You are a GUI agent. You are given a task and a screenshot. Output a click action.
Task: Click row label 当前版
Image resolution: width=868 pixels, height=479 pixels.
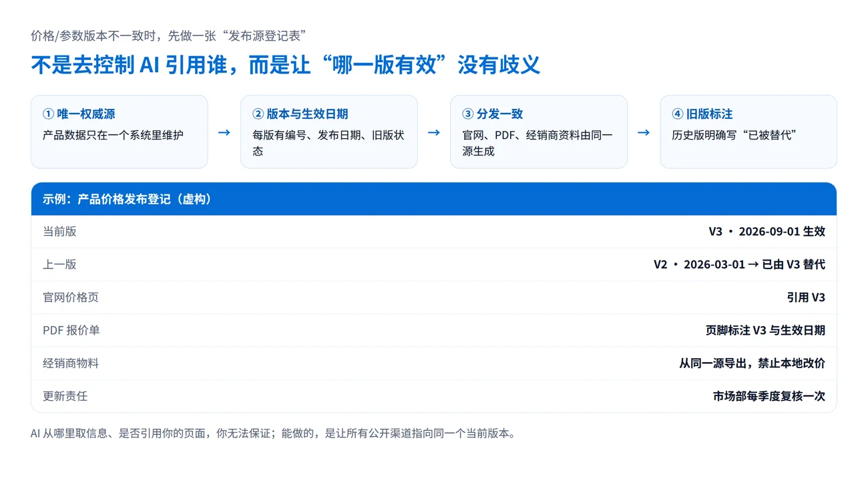[59, 232]
